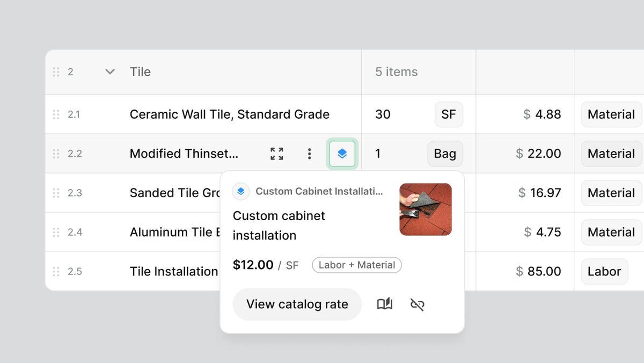Open the SF unit dropdown for Ceramic Tile
Viewport: 644px width, 363px height.
pos(448,114)
